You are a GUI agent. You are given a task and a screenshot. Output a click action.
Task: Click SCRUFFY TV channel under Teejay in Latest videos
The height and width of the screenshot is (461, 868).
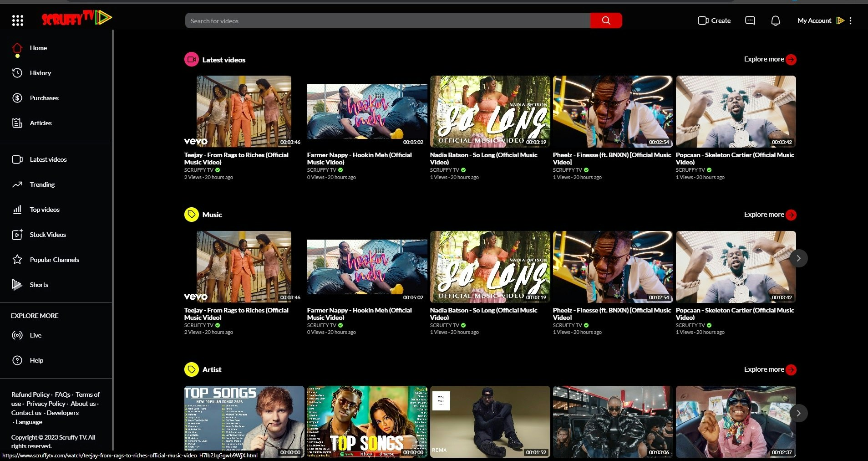[x=198, y=170]
